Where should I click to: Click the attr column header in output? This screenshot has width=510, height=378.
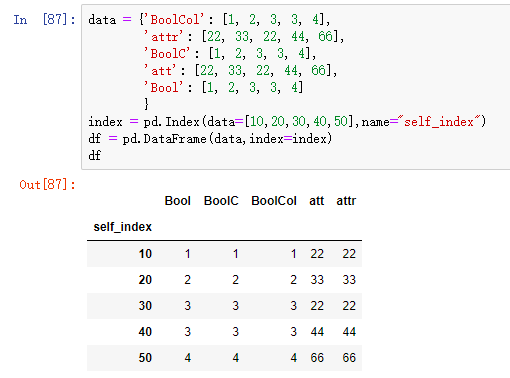(x=346, y=201)
